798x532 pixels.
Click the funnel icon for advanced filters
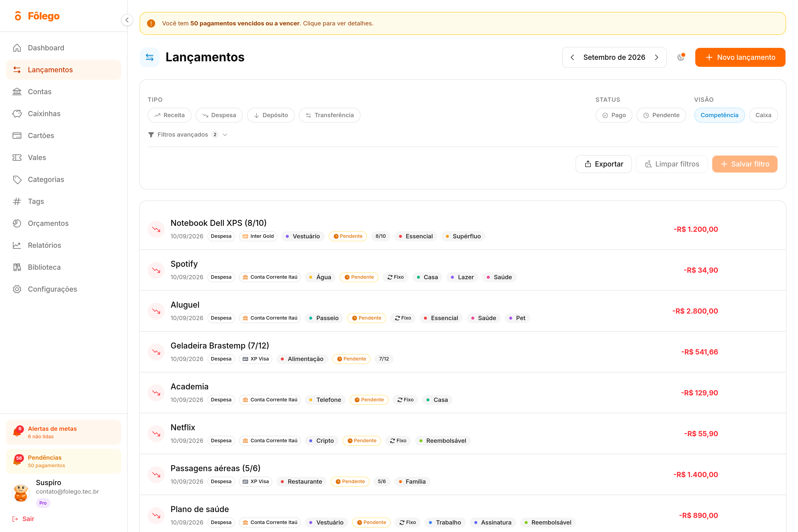click(x=151, y=135)
